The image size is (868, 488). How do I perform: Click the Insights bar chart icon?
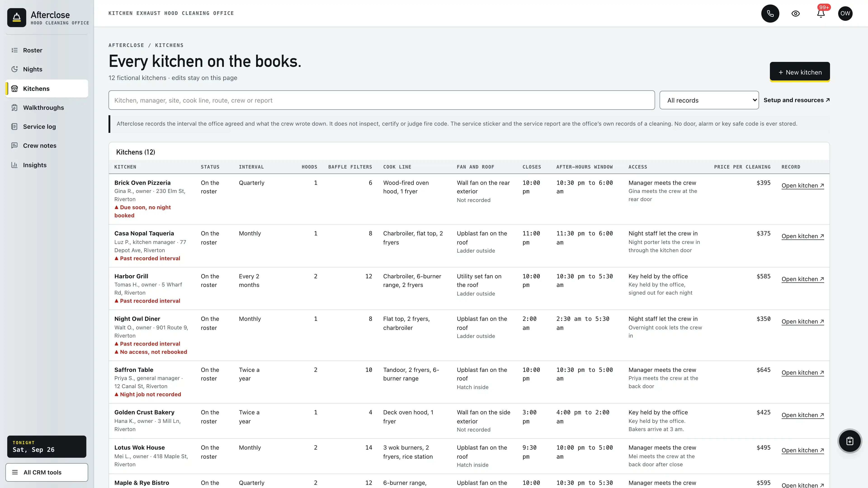click(x=14, y=165)
